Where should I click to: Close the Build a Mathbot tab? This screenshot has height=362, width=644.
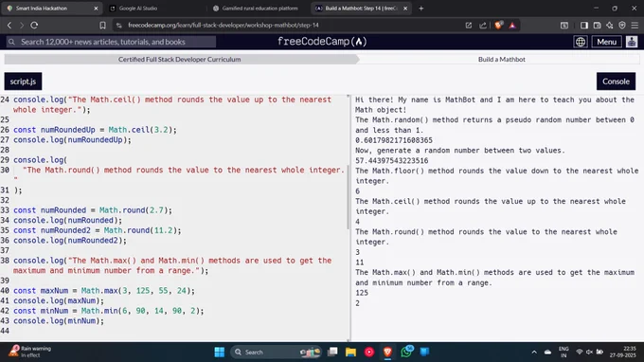click(405, 9)
